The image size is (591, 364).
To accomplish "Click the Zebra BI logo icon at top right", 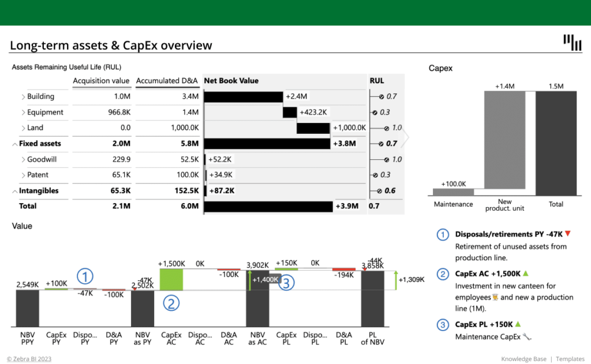I will (x=572, y=42).
